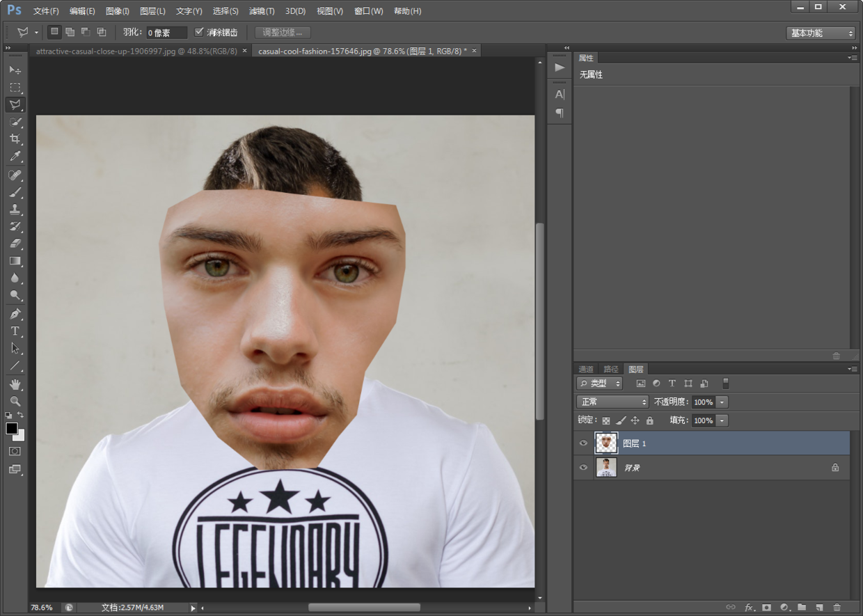This screenshot has height=616, width=863.
Task: Hide the 背景 layer visibility eye
Action: pos(583,468)
